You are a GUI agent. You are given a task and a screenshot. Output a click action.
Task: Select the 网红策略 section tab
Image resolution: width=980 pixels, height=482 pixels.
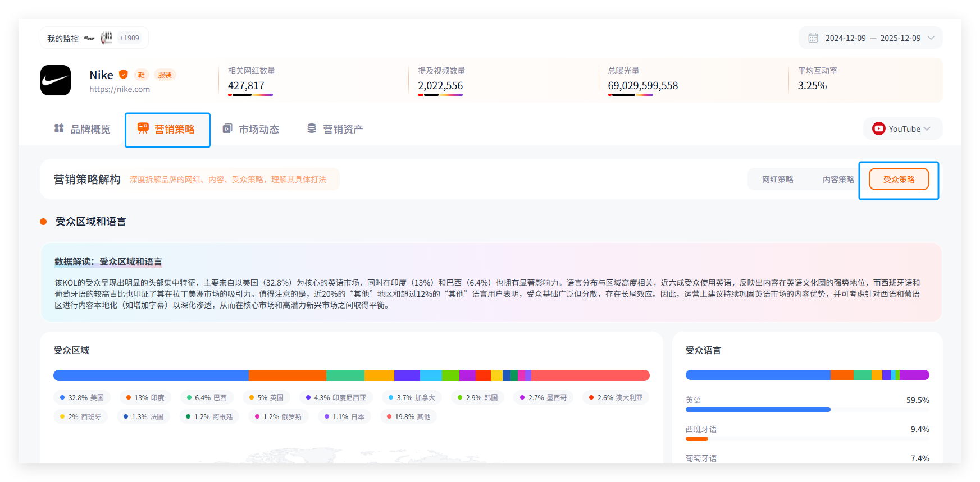(777, 180)
